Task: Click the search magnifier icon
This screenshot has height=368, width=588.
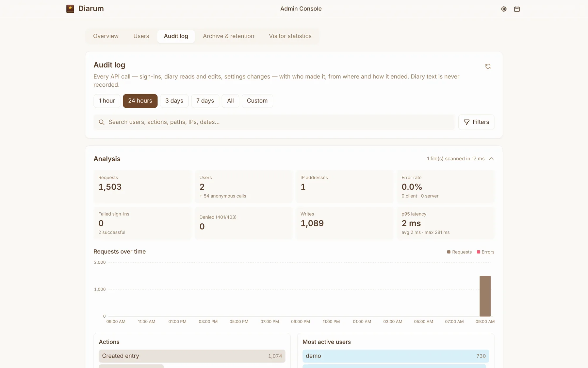Action: 102,122
